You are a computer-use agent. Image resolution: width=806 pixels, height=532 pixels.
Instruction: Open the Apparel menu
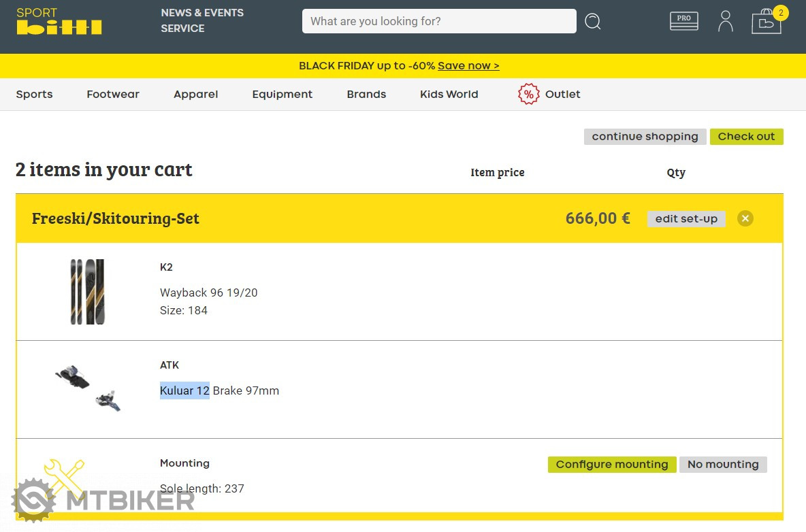click(195, 95)
